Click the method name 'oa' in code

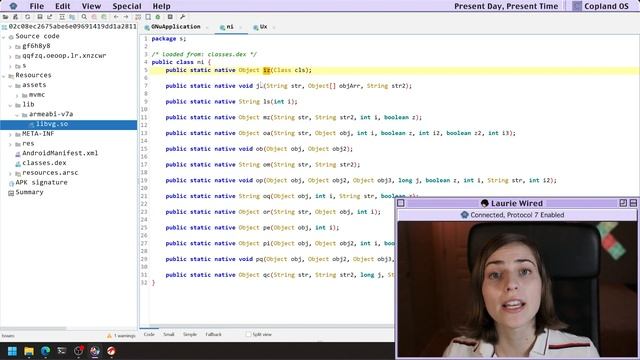point(267,133)
